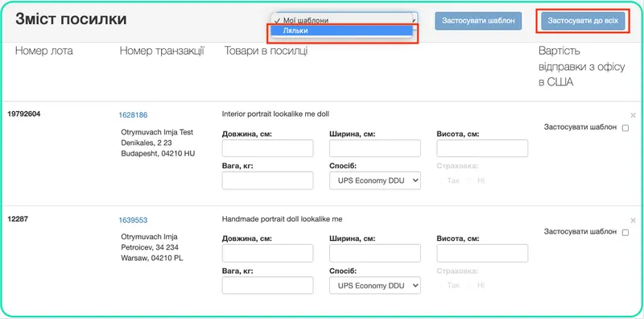Click the Вартість відправки з офісу header
The image size is (644, 319).
pyautogui.click(x=581, y=67)
